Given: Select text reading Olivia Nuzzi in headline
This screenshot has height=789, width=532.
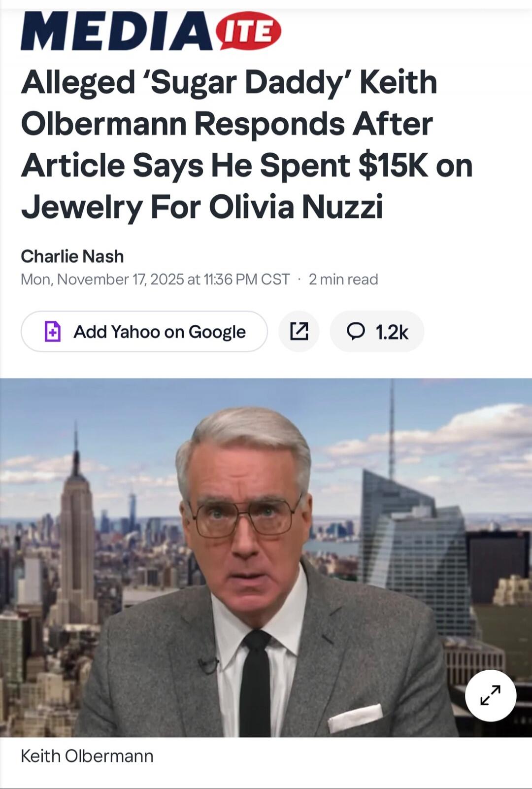Looking at the screenshot, I should coord(305,207).
